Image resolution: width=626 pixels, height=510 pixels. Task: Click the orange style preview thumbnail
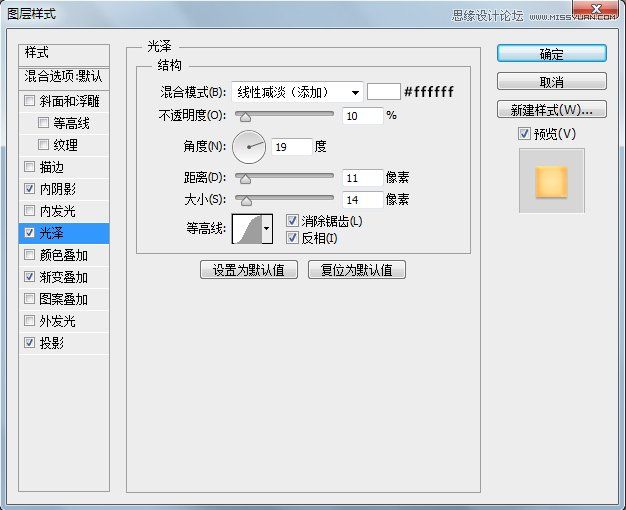(x=551, y=182)
